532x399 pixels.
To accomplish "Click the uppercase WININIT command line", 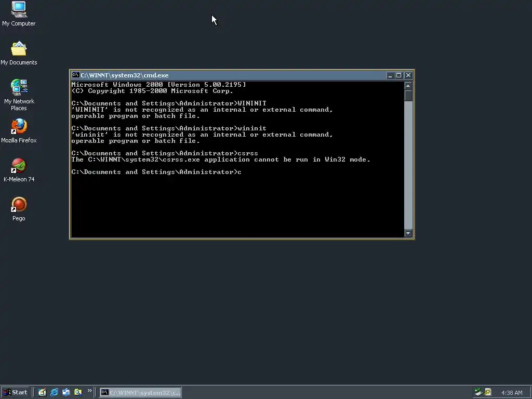I will click(x=169, y=103).
